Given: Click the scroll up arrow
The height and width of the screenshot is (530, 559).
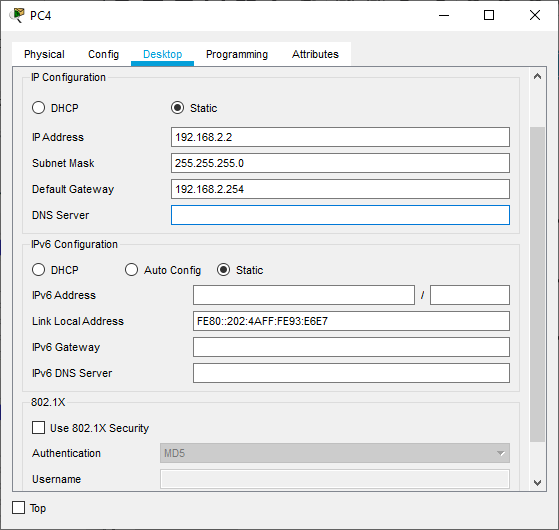Looking at the screenshot, I should (537, 76).
